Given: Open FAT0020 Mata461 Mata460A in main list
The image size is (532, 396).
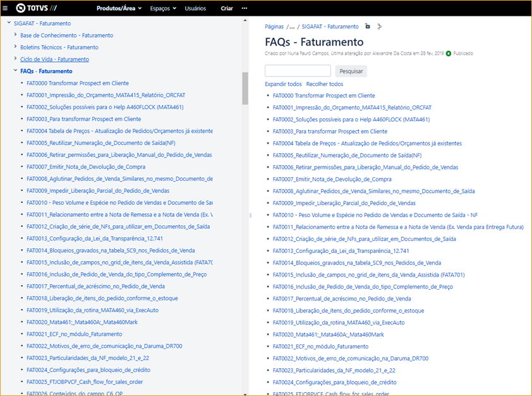Looking at the screenshot, I should click(329, 335).
